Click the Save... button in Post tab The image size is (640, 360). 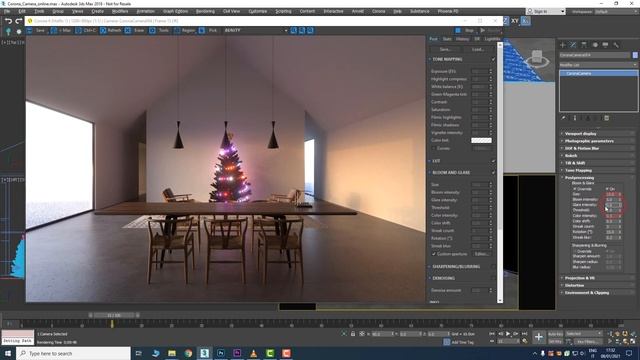(x=445, y=49)
